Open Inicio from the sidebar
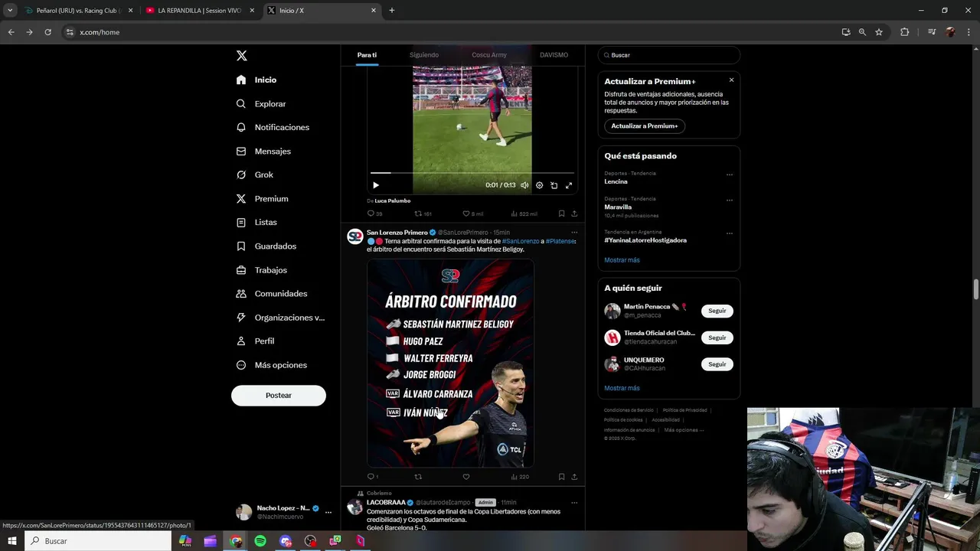The height and width of the screenshot is (551, 980). click(256, 80)
